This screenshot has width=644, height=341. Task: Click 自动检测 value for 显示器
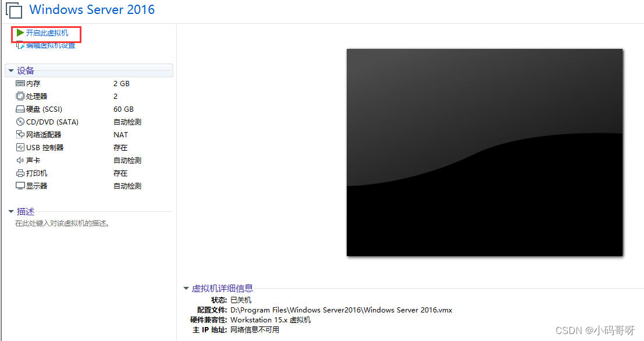pyautogui.click(x=127, y=186)
